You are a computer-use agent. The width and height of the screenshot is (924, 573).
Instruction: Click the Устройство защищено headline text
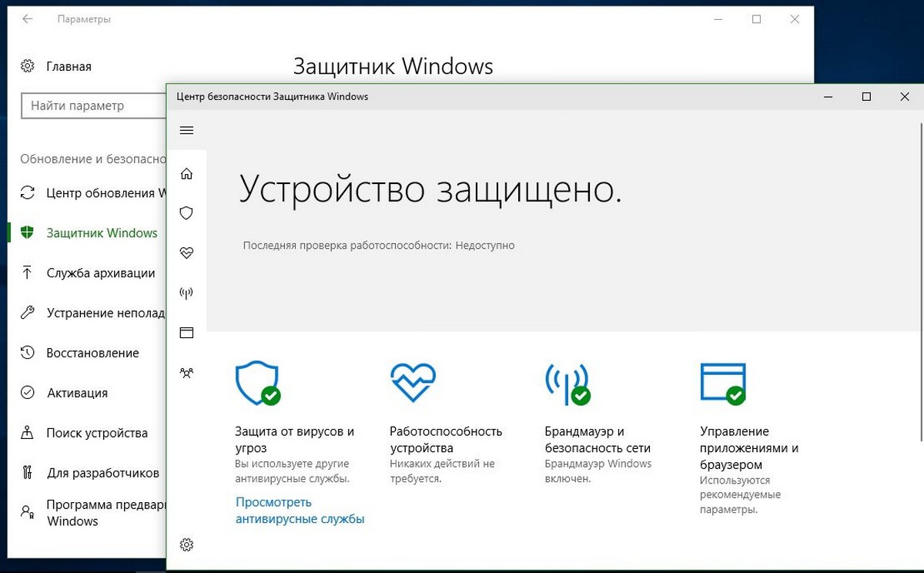pyautogui.click(x=430, y=189)
